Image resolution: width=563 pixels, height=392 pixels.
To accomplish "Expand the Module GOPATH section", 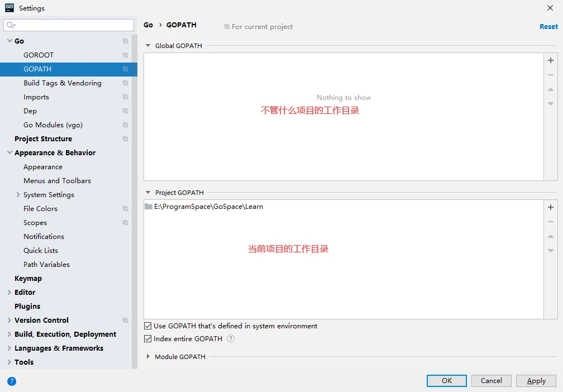I will pyautogui.click(x=148, y=356).
